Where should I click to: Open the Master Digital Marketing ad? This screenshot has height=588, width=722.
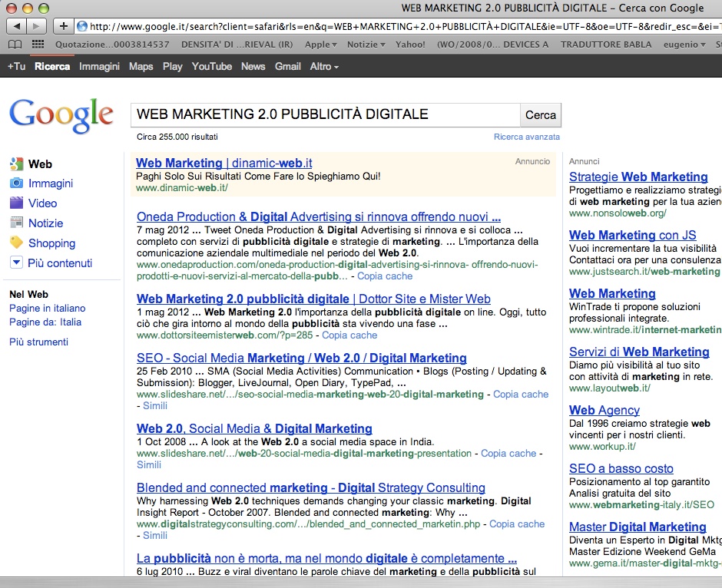click(638, 527)
